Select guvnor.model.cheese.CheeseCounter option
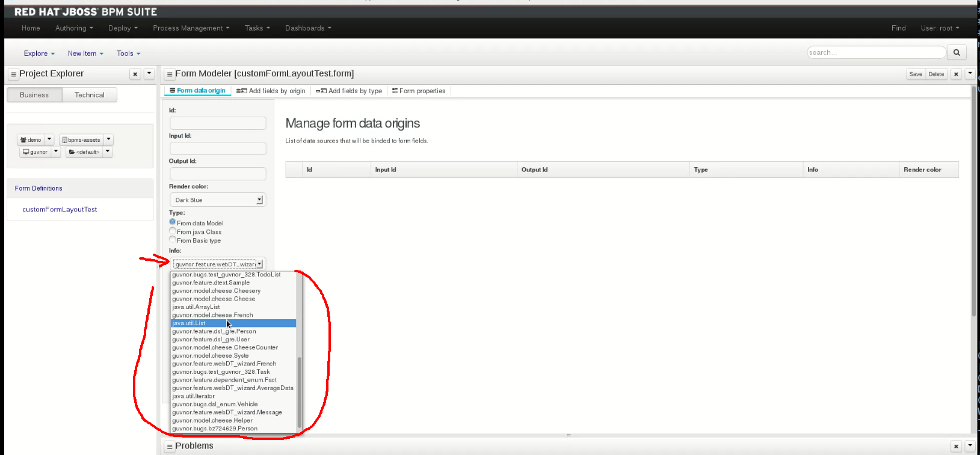The width and height of the screenshot is (980, 455). click(x=233, y=347)
